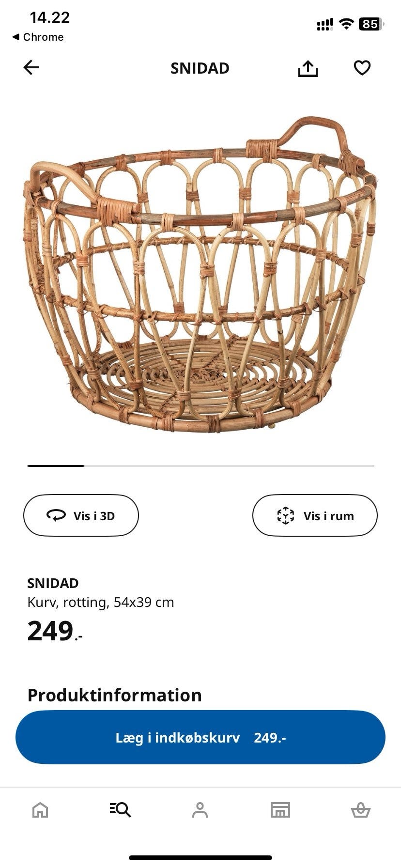
Task: Open the store tab icon
Action: 280,809
